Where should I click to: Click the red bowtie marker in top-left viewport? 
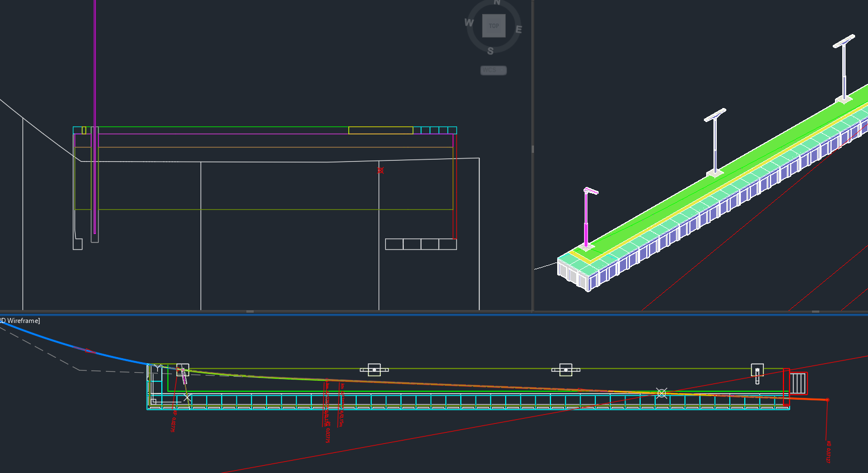(381, 170)
